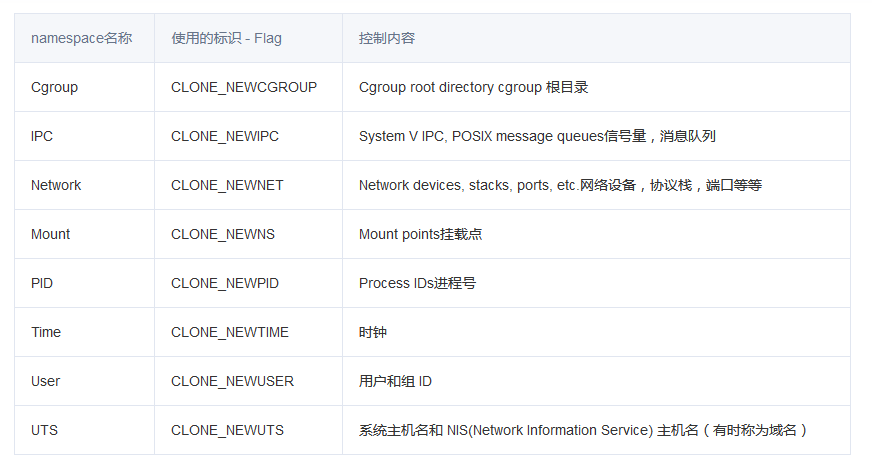Select the 'Mount' namespace cell
The height and width of the screenshot is (468, 872).
(x=85, y=234)
